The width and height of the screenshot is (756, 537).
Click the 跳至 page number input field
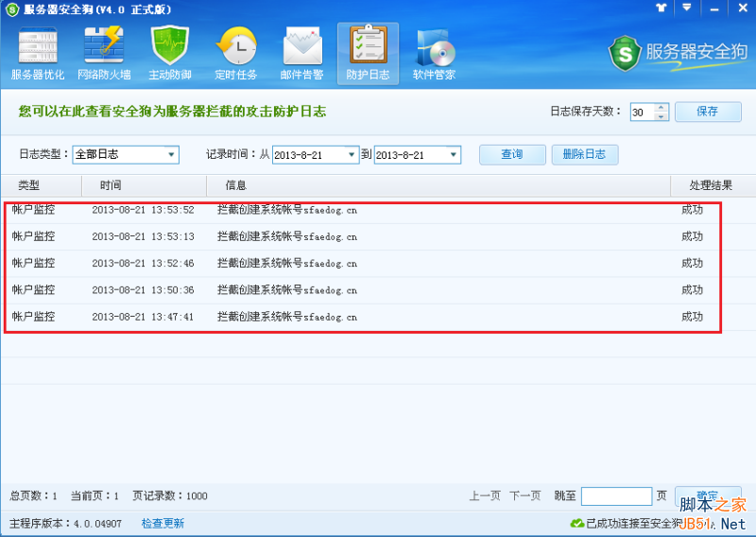pyautogui.click(x=616, y=496)
